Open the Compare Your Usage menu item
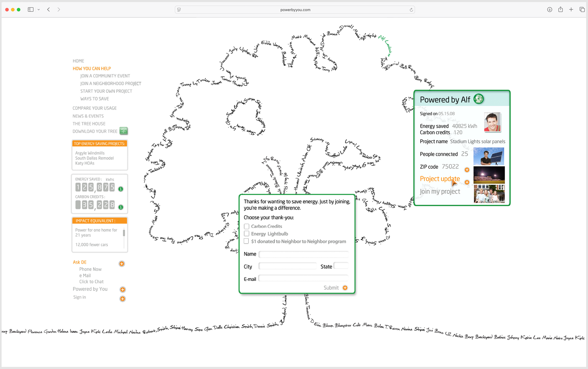The width and height of the screenshot is (588, 369). [95, 108]
